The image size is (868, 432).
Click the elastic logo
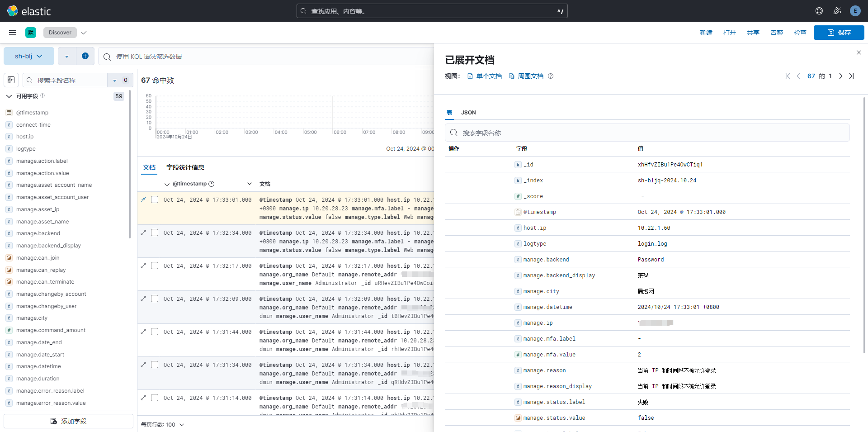(x=29, y=11)
